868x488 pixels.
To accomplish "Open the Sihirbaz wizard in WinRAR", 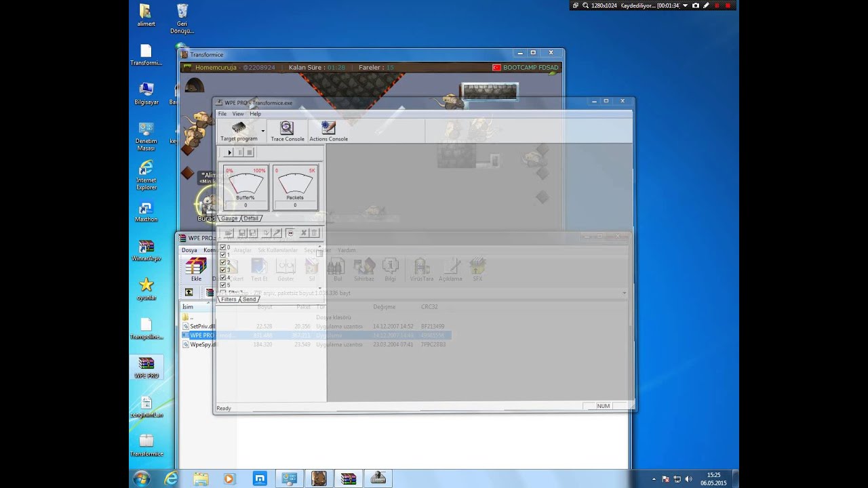I will [364, 269].
